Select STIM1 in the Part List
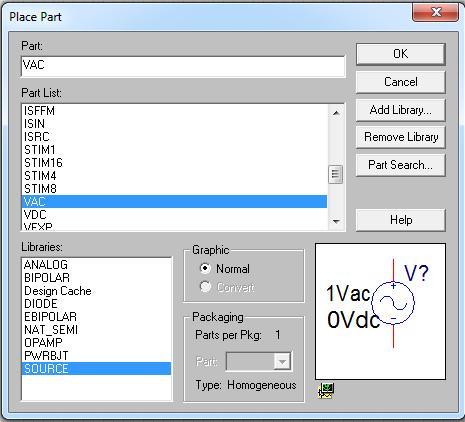 (174, 150)
